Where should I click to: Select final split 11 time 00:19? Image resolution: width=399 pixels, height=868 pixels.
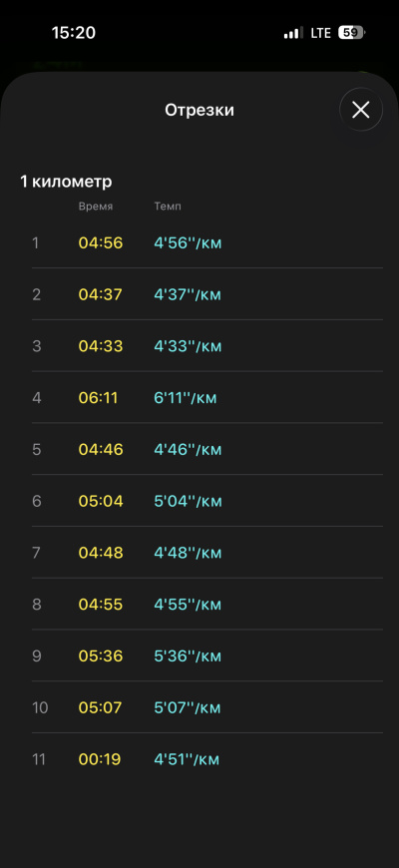click(100, 759)
